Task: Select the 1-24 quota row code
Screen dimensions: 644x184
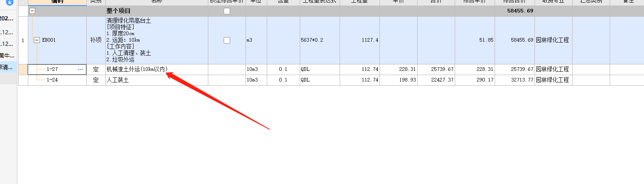Action: pyautogui.click(x=52, y=80)
